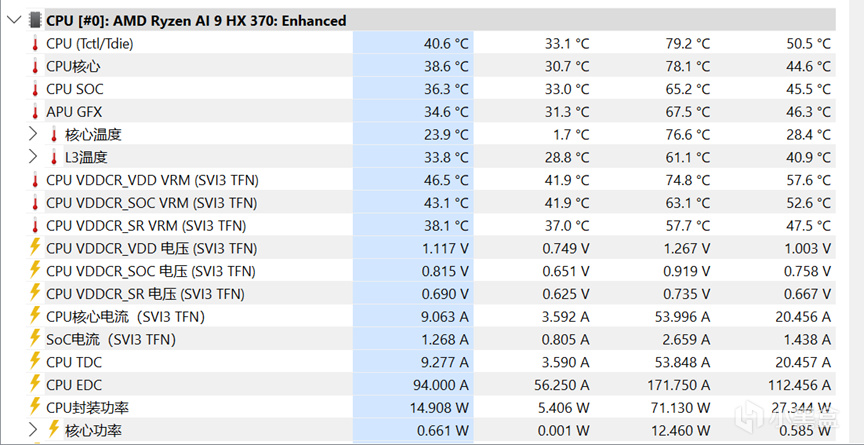The height and width of the screenshot is (445, 864).
Task: Select CPU VDDCR_SOC VRM (SVI3 TFN) label
Action: (x=152, y=203)
